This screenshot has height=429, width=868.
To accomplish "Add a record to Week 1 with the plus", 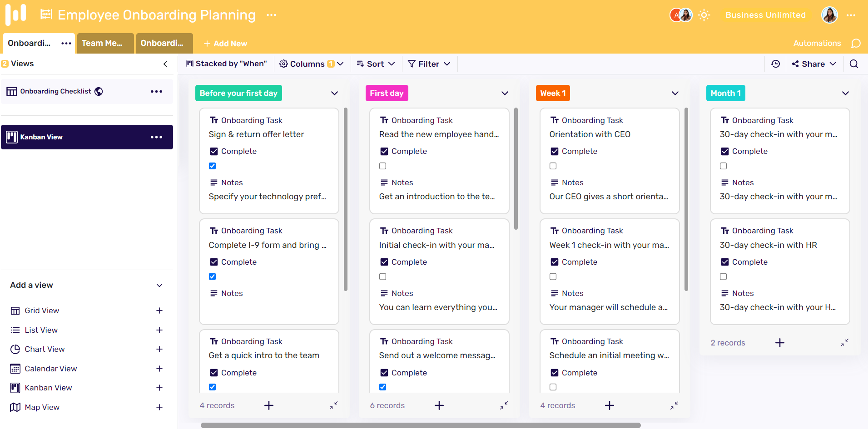I will 610,405.
